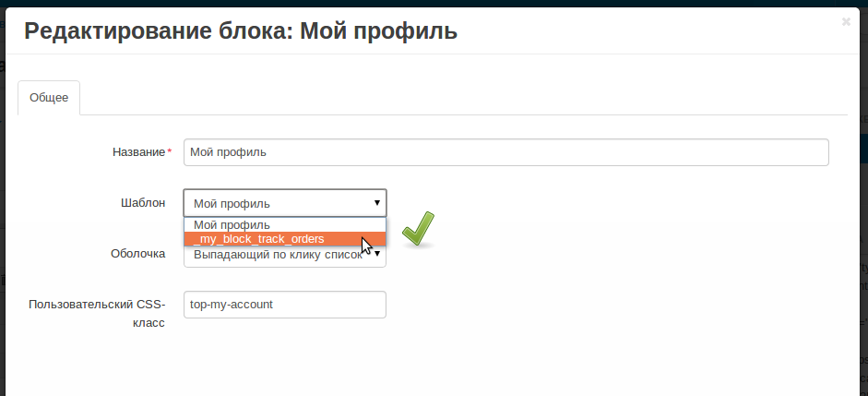Select Мой профиль in the open list
Screen dimensions: 868x396
coord(232,224)
